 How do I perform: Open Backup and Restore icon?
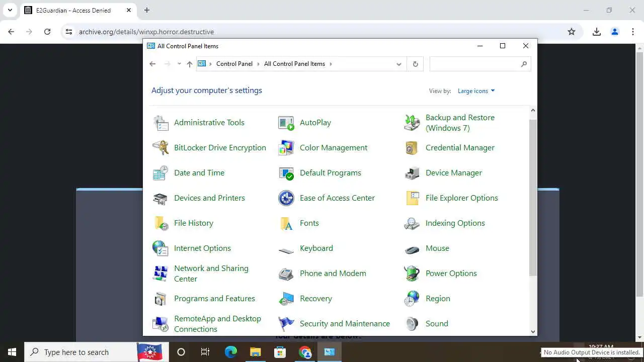click(412, 123)
